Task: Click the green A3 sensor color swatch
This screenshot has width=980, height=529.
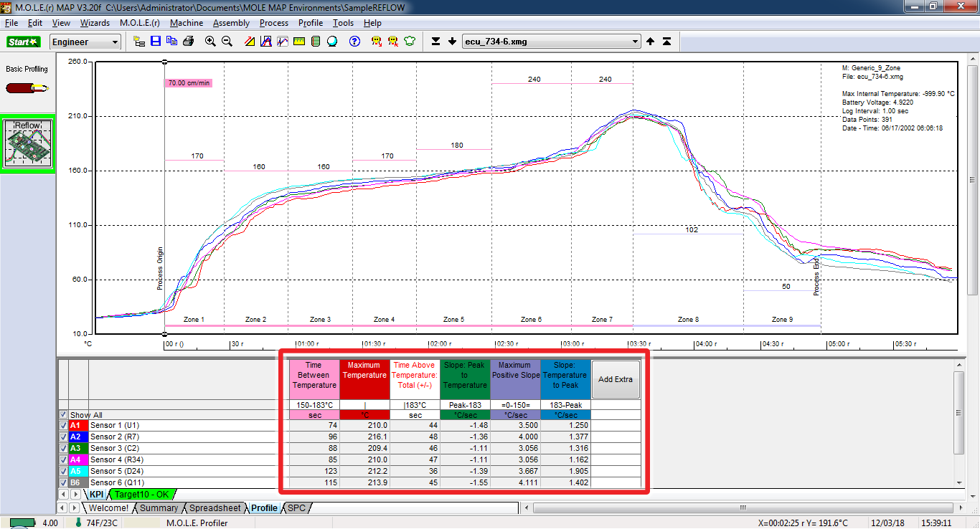Action: (x=78, y=449)
